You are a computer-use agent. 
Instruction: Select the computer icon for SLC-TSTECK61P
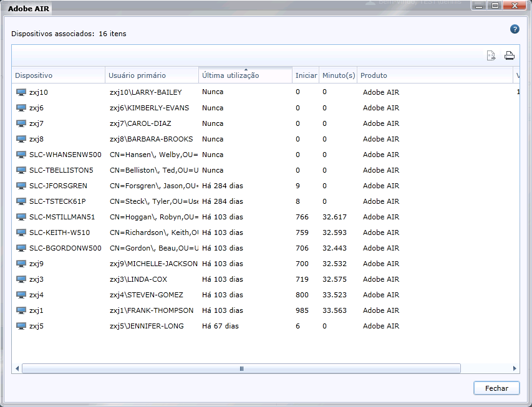coord(21,201)
